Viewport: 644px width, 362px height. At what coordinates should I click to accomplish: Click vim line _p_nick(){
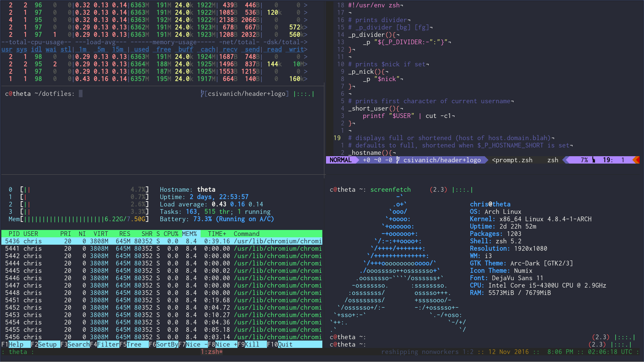pyautogui.click(x=368, y=71)
